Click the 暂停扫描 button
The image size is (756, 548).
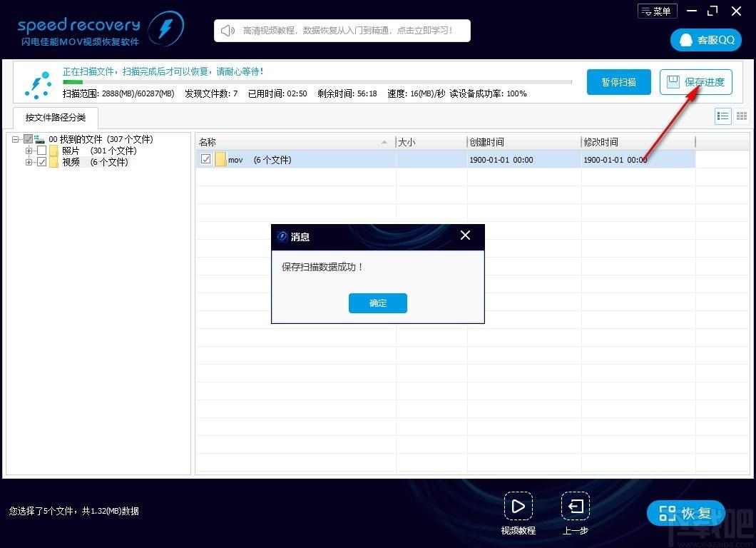tap(618, 82)
